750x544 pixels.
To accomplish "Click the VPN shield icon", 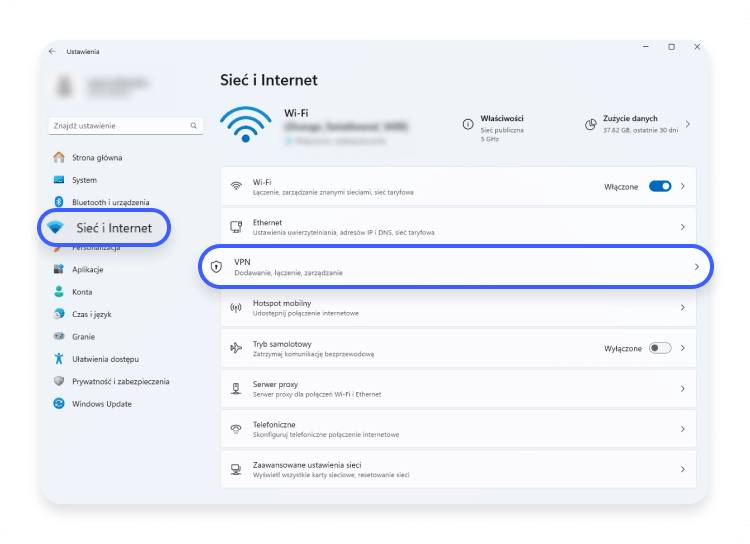I will 216,266.
